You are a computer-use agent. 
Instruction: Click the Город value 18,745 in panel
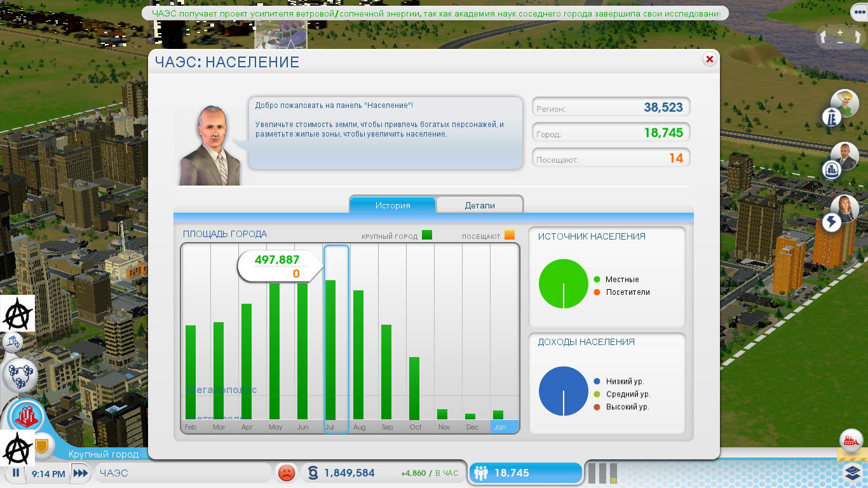tap(663, 133)
